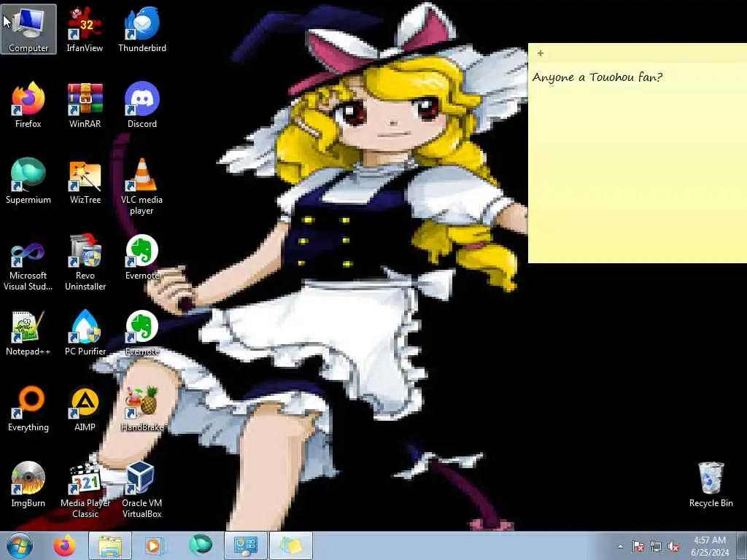The image size is (747, 560).
Task: Open the Recycle Bin
Action: 711,484
